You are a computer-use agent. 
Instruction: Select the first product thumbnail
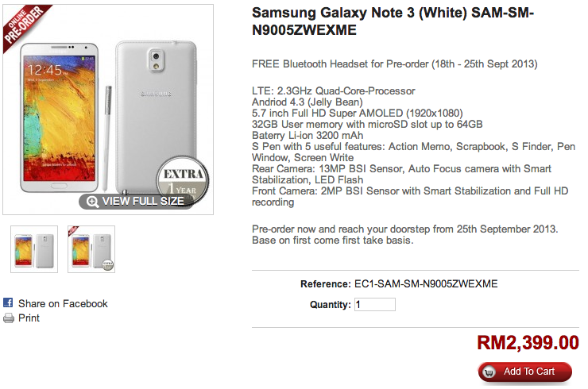click(x=34, y=249)
